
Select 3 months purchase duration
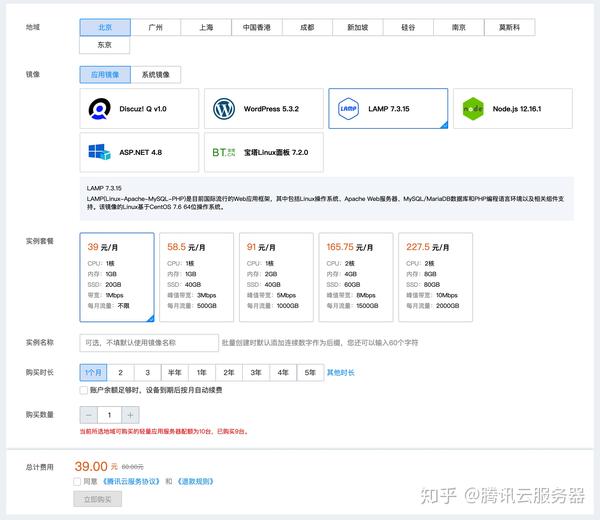tap(148, 372)
